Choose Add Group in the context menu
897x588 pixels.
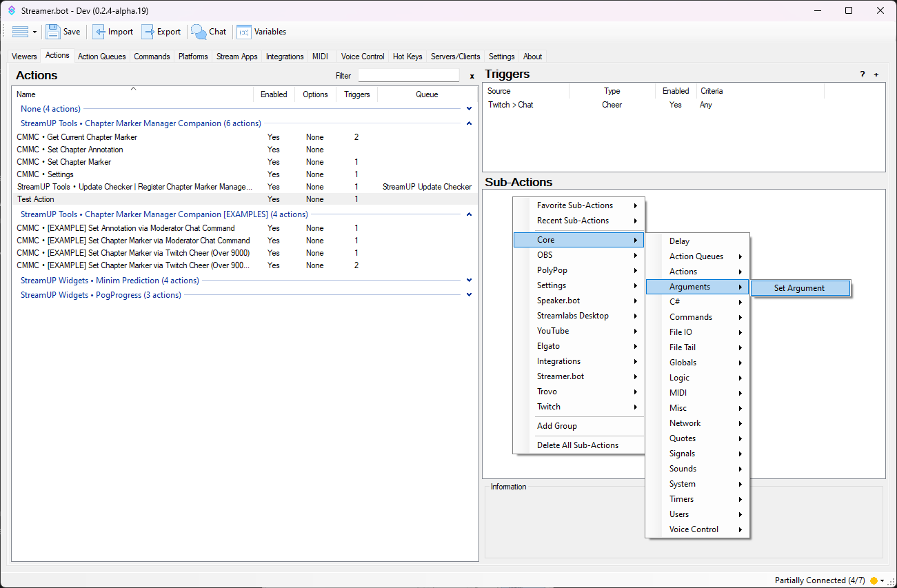578,426
